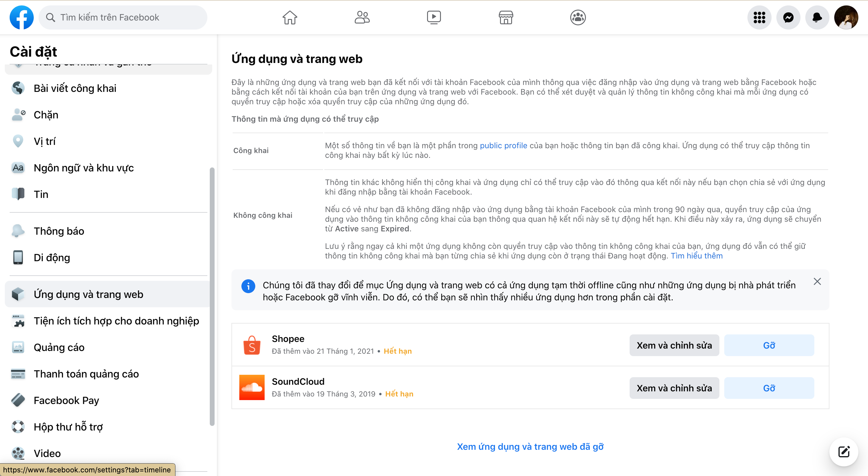This screenshot has height=476, width=868.
Task: Click the Grid/Apps menu icon
Action: 759,17
